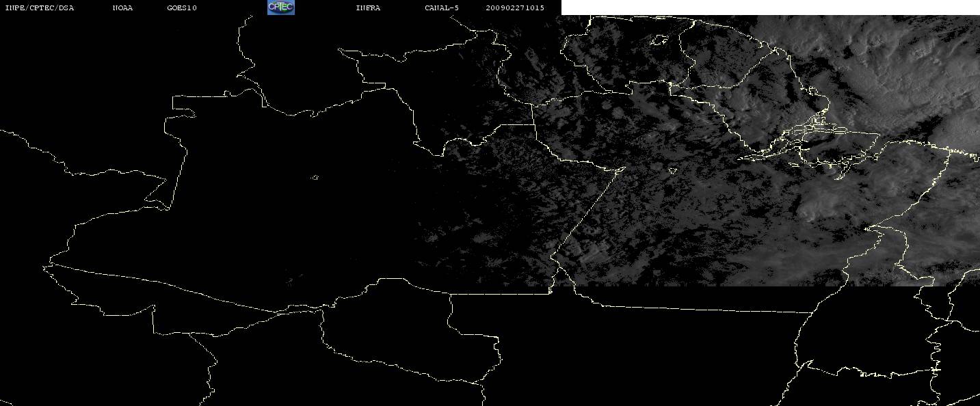Click the blank white bar beside timestamp
The width and height of the screenshot is (980, 406).
coord(770,8)
